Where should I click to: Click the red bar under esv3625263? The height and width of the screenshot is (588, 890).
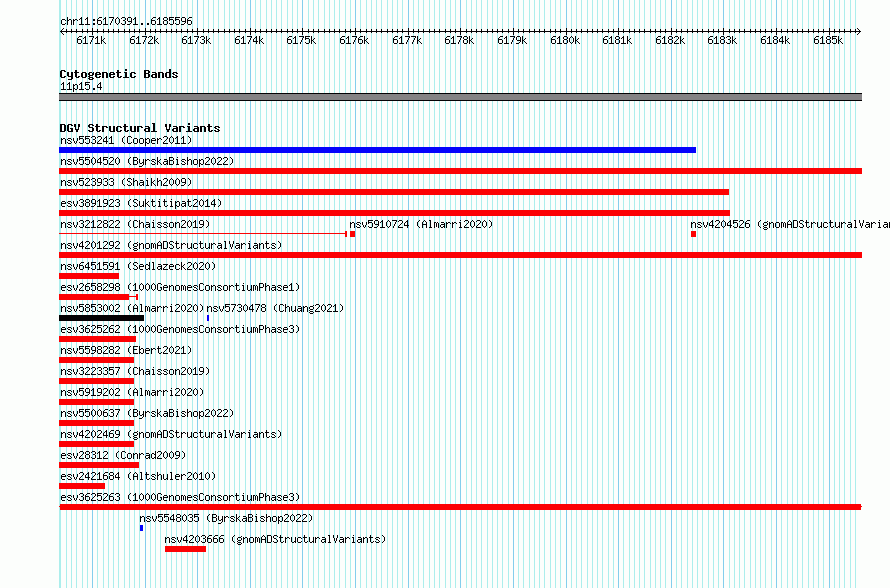460,507
